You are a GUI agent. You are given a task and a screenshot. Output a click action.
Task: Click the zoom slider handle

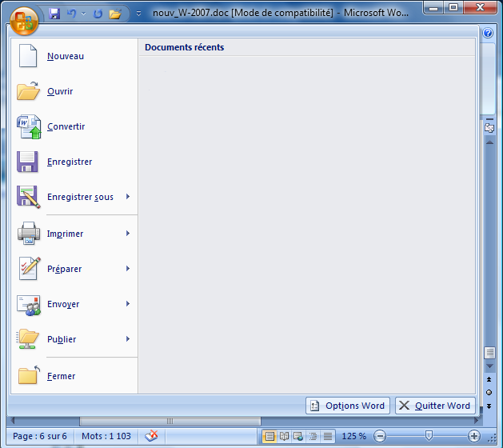[429, 435]
